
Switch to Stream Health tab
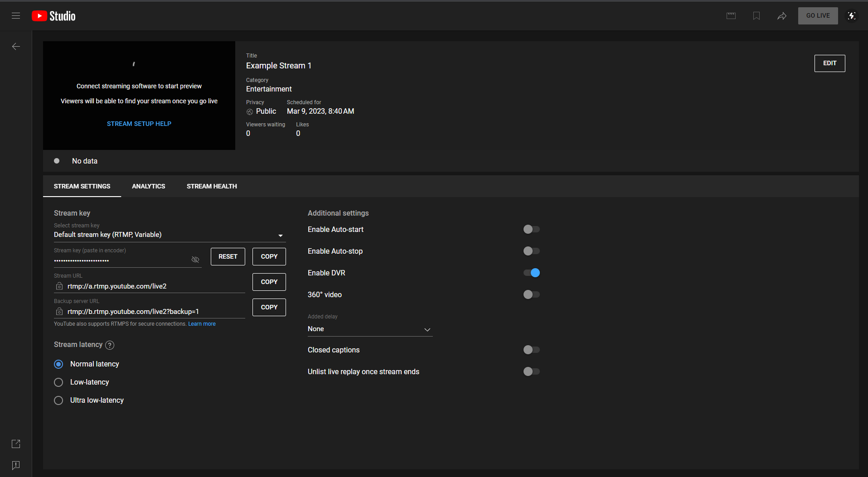click(212, 186)
